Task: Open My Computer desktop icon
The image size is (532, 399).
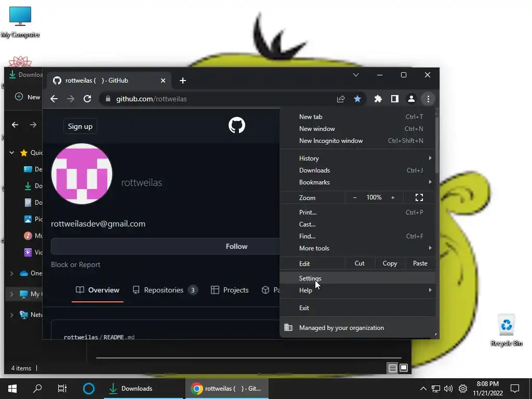Action: (x=20, y=22)
